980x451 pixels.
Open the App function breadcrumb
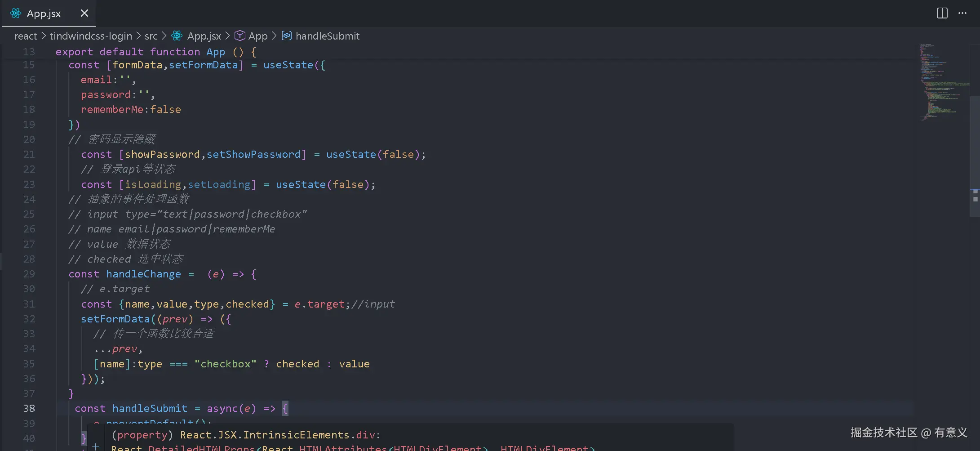258,36
